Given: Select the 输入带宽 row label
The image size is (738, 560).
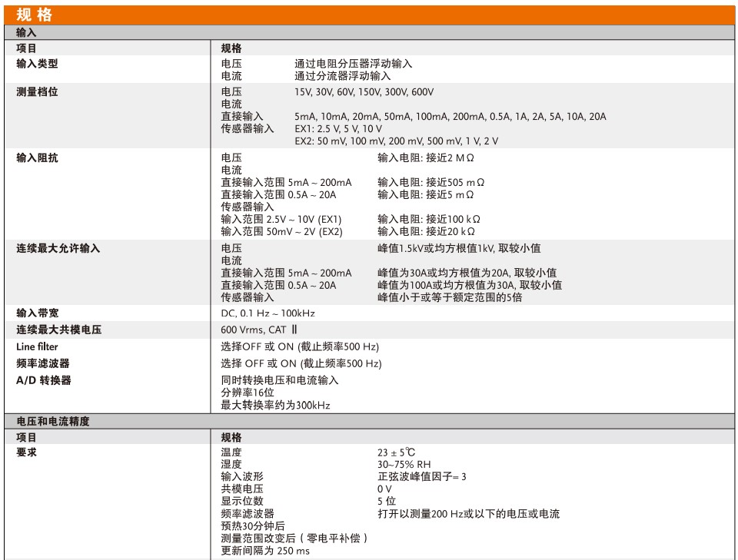Looking at the screenshot, I should (x=37, y=313).
